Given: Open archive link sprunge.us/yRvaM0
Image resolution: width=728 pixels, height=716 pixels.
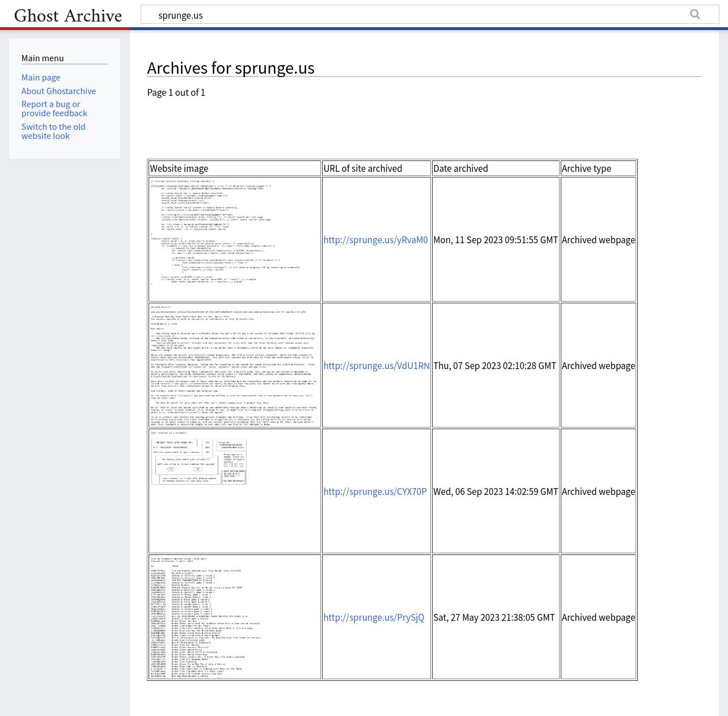Looking at the screenshot, I should pos(376,240).
